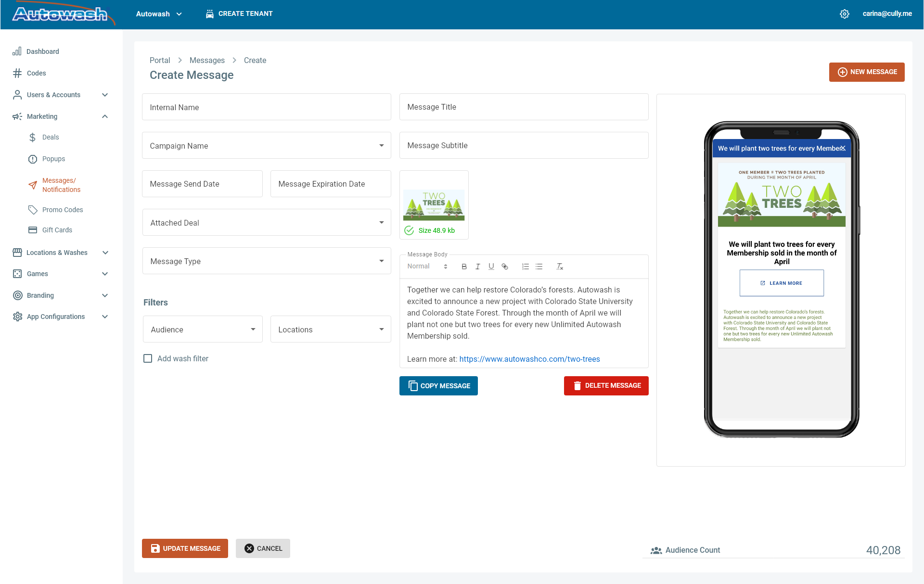Click the Message Subtitle input field
924x584 pixels.
[x=524, y=145]
